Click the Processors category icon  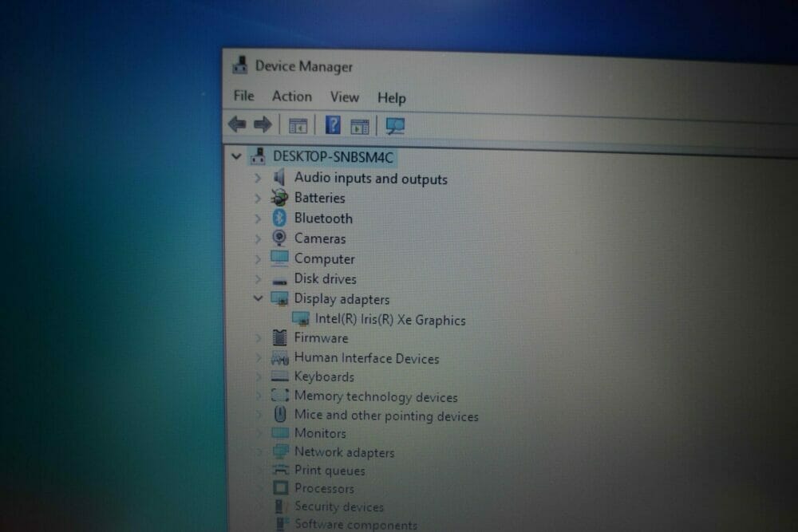point(280,488)
